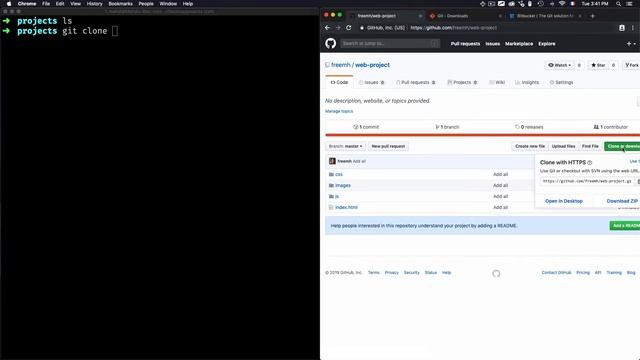Open the Branch: master dropdown
This screenshot has height=360, width=640.
pos(345,146)
